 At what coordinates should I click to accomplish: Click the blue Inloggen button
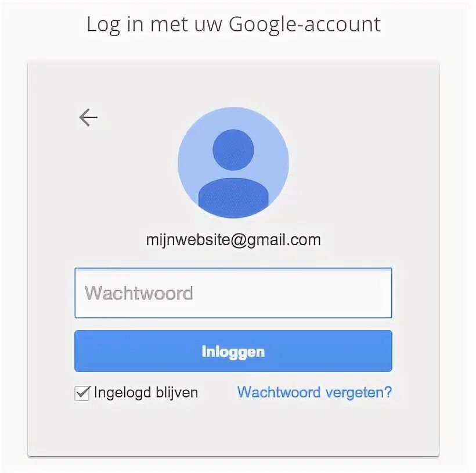233,351
